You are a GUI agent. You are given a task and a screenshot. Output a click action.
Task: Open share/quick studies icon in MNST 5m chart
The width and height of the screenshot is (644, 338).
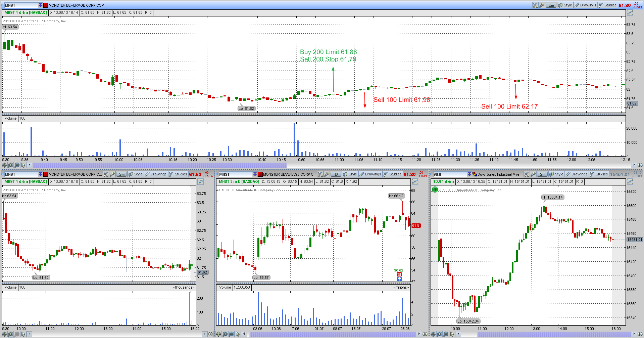click(106, 174)
